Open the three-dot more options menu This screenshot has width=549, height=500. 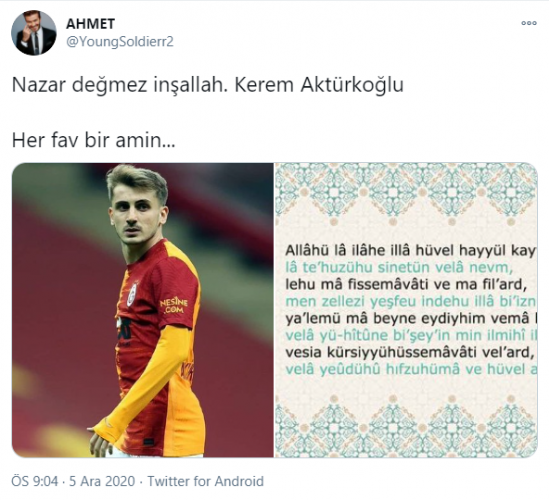(x=529, y=23)
